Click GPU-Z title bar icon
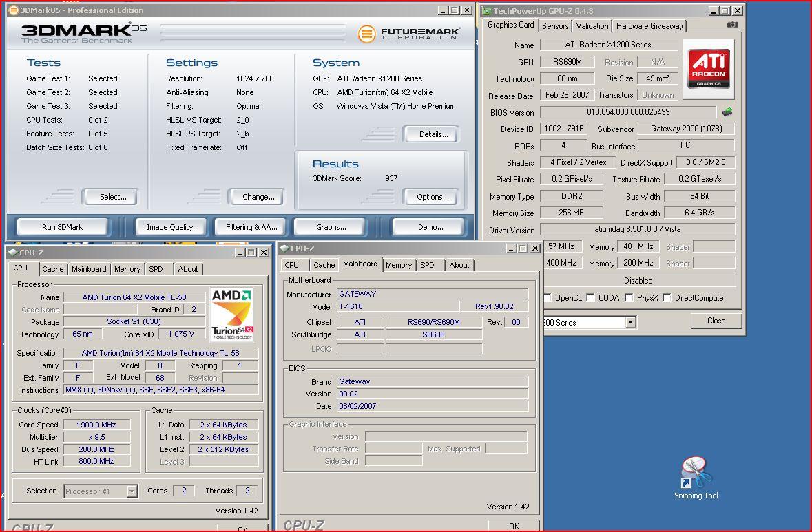 487,11
